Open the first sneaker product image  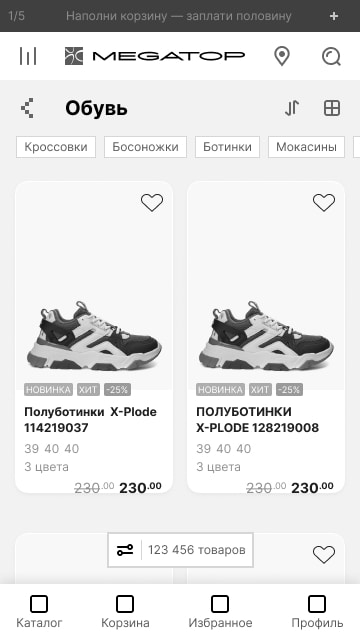tap(94, 336)
